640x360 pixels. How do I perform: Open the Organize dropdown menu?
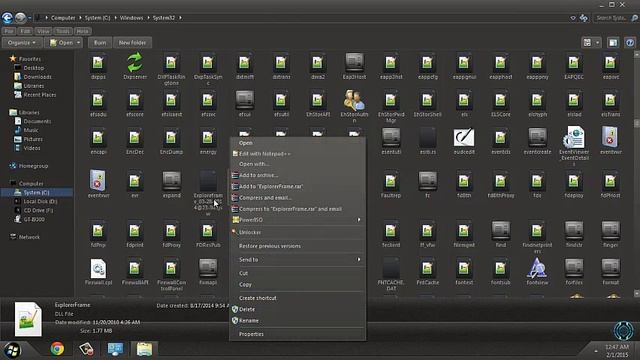(x=21, y=42)
